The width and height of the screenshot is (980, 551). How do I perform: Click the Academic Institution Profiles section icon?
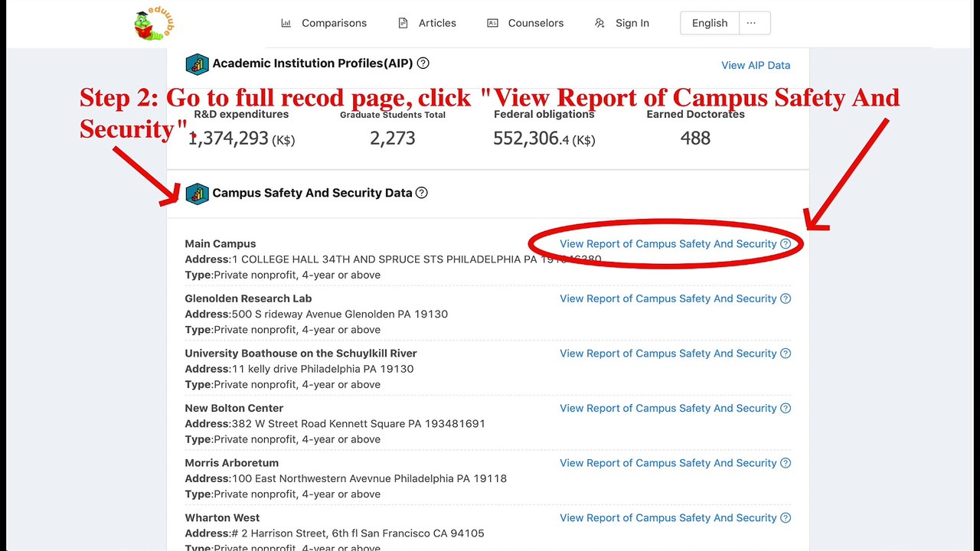pyautogui.click(x=197, y=64)
